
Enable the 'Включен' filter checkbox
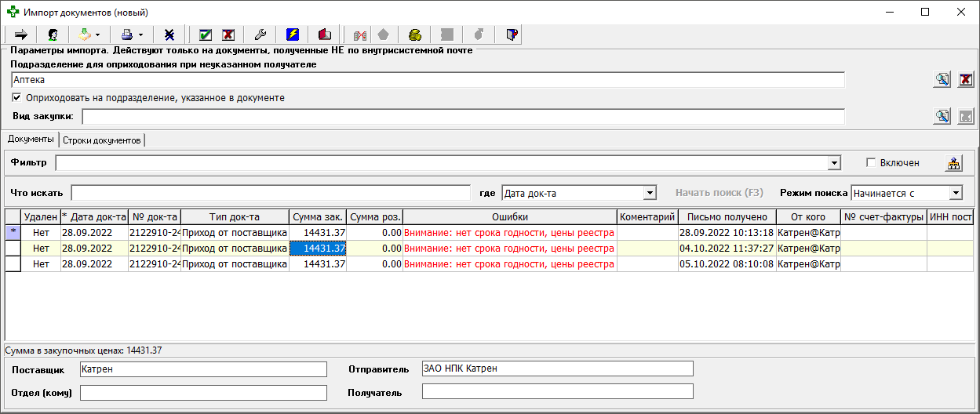pyautogui.click(x=870, y=163)
